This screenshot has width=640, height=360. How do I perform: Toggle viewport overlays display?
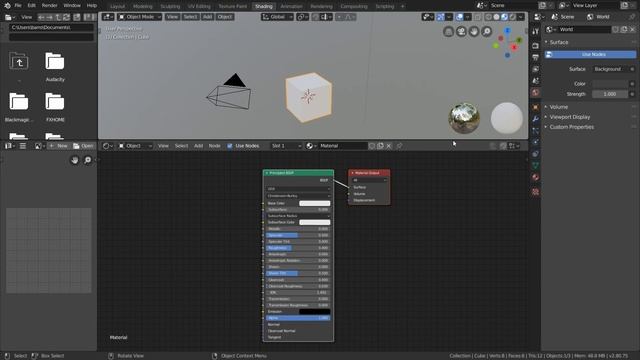click(x=460, y=17)
